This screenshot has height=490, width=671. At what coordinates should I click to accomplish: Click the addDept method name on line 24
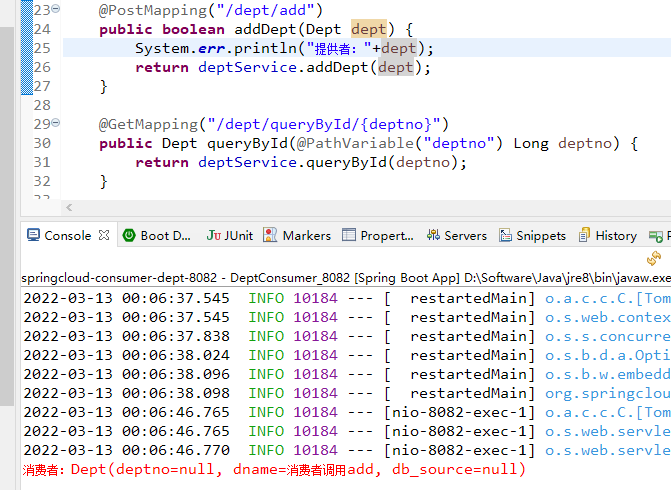pos(265,30)
